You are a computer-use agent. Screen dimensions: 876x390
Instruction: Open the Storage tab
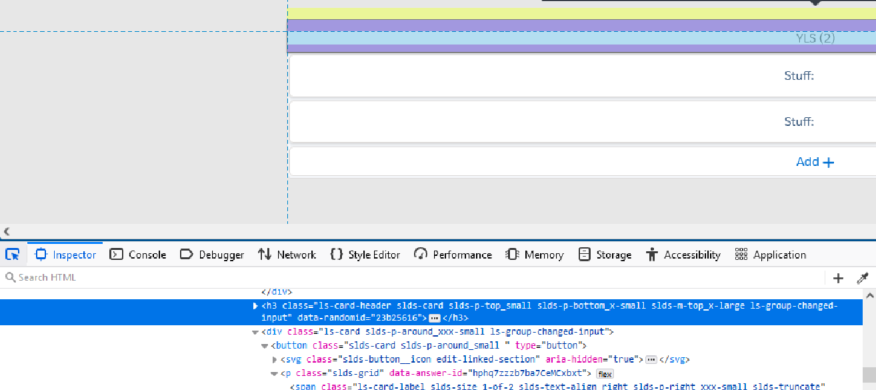pos(604,255)
